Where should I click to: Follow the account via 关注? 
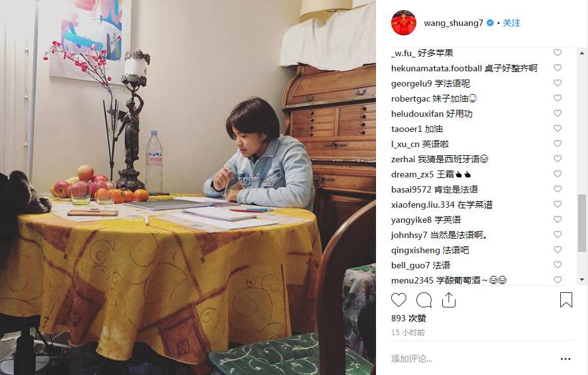512,23
